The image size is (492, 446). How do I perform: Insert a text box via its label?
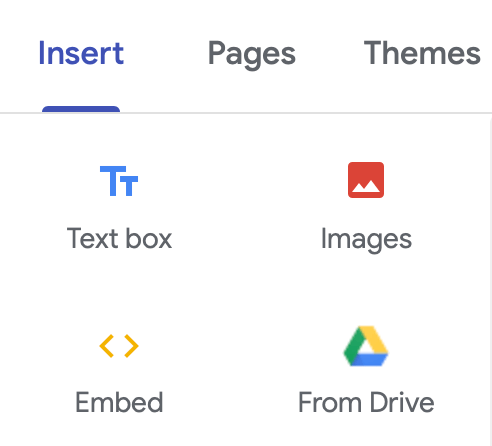pyautogui.click(x=119, y=239)
